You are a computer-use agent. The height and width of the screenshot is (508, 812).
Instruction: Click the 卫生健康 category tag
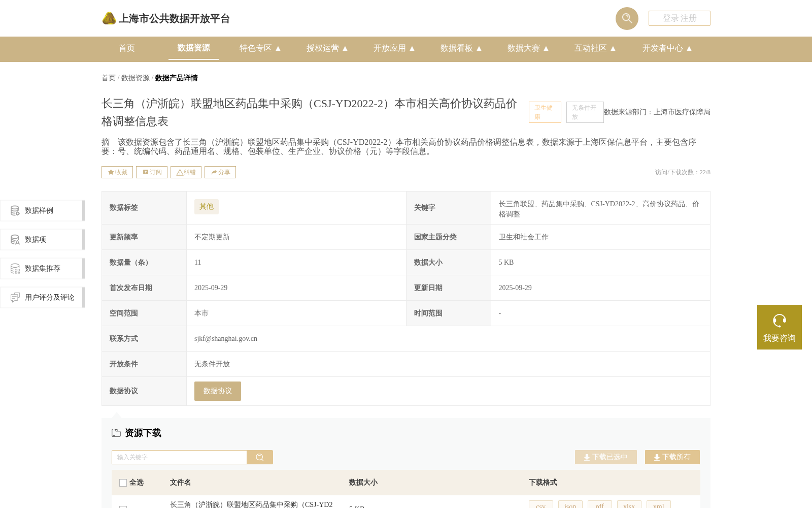[x=545, y=112]
